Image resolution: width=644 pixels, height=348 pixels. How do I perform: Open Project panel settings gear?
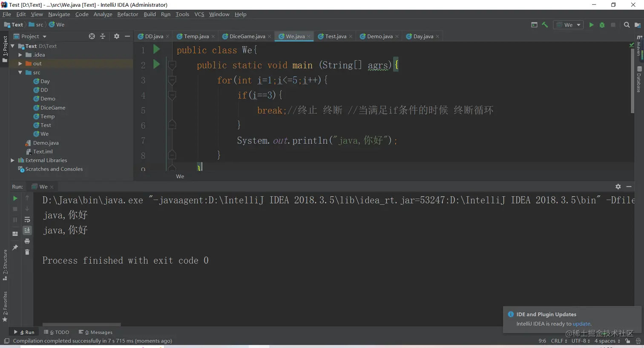117,36
